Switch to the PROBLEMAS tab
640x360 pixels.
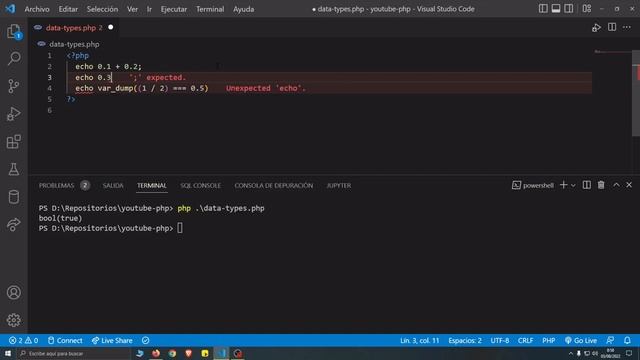pos(57,185)
